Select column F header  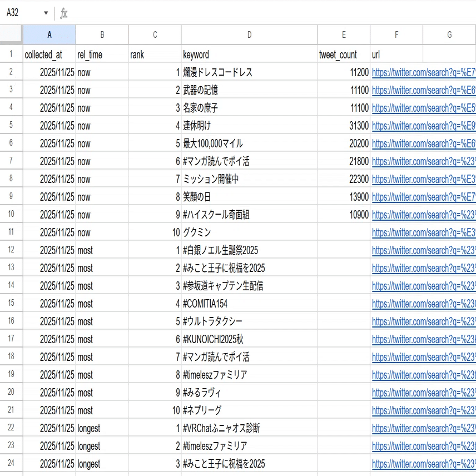395,34
